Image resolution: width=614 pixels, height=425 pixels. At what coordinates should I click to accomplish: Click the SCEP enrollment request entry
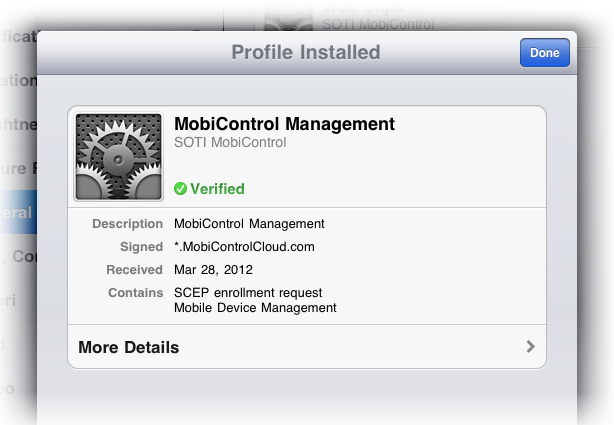click(x=248, y=292)
